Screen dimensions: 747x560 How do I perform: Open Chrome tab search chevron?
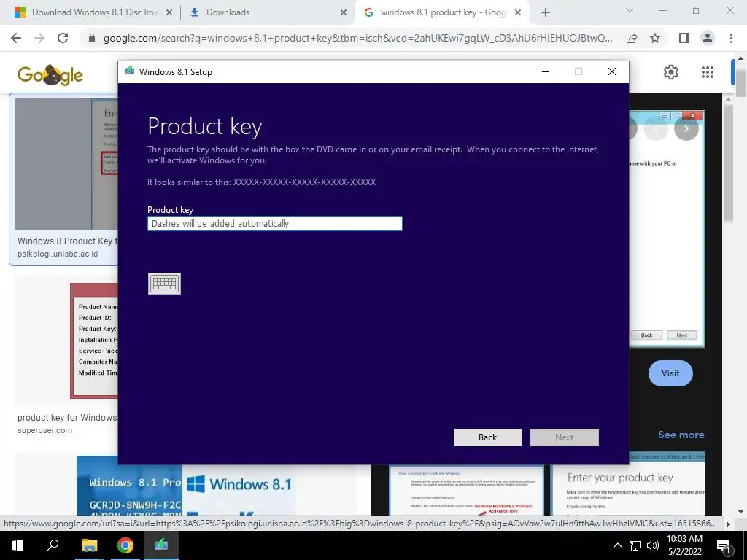pos(630,10)
